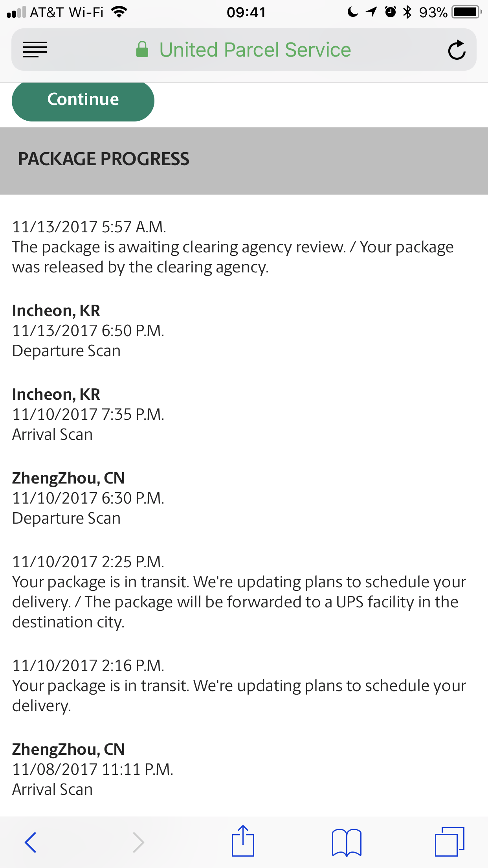488x868 pixels.
Task: Open the share sheet icon
Action: (x=243, y=840)
